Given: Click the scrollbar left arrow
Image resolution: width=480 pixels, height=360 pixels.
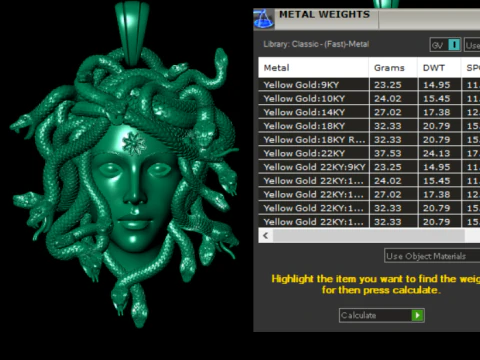Looking at the screenshot, I should [x=266, y=236].
